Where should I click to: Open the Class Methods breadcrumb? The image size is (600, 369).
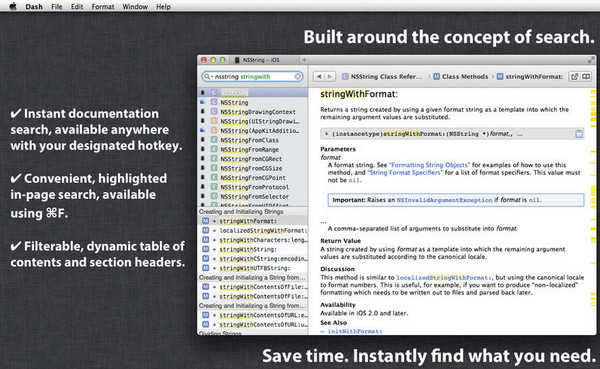pos(461,77)
